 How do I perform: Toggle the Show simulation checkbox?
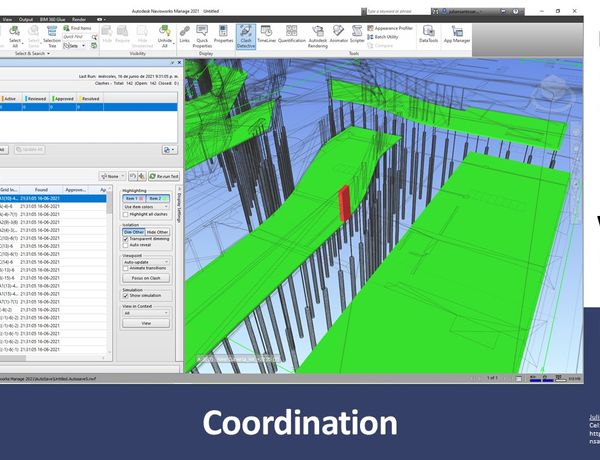coord(124,297)
